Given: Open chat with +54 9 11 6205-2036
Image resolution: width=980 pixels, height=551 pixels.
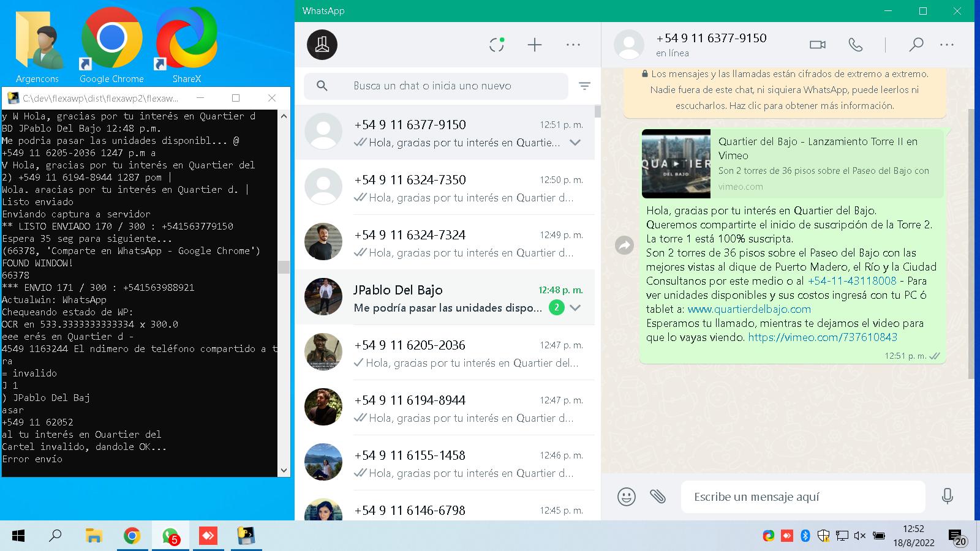Looking at the screenshot, I should coord(445,353).
